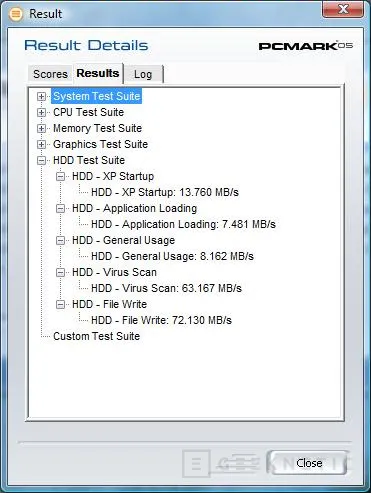Click the Result window title icon
371x493 pixels.
tap(15, 14)
